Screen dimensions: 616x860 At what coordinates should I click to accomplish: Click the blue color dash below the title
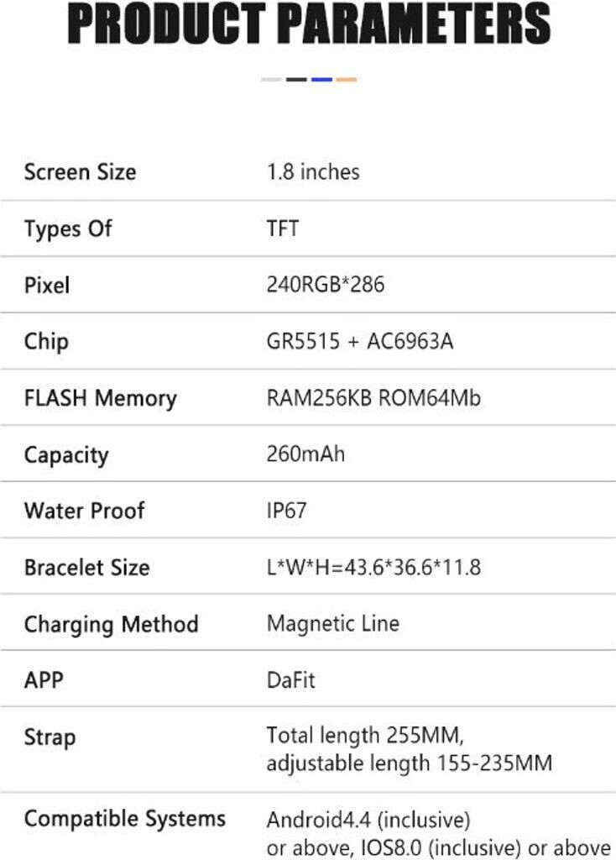(321, 80)
